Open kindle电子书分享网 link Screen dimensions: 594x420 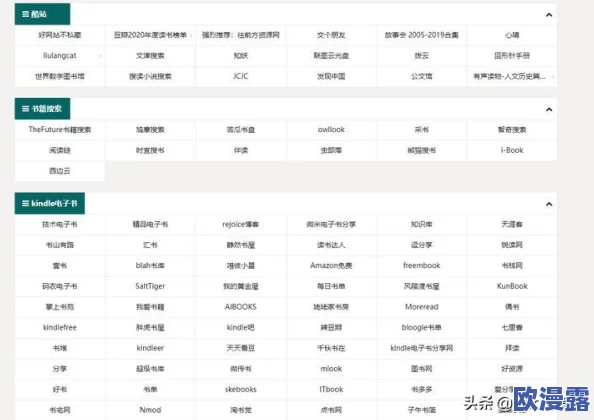422,348
